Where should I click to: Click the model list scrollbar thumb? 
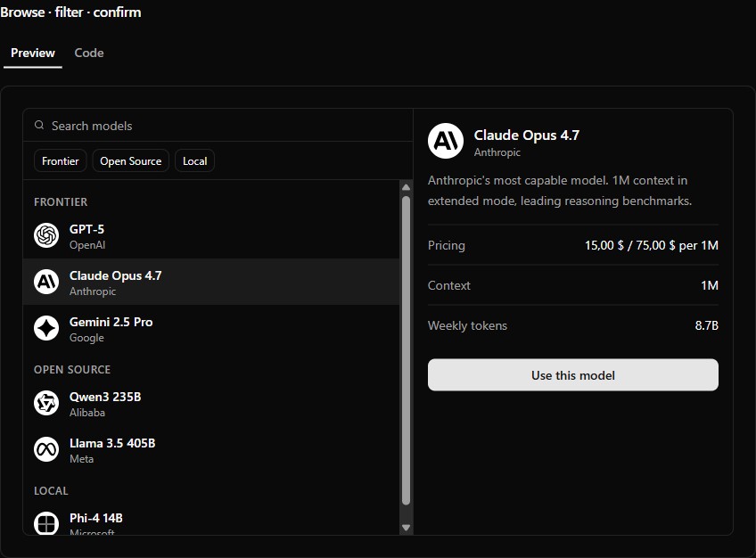(x=406, y=350)
